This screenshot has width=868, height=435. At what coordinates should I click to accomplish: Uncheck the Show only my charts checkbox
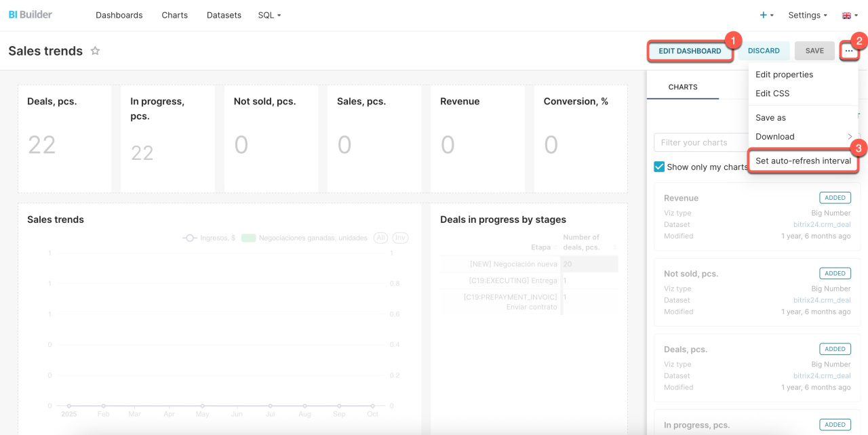click(x=659, y=167)
